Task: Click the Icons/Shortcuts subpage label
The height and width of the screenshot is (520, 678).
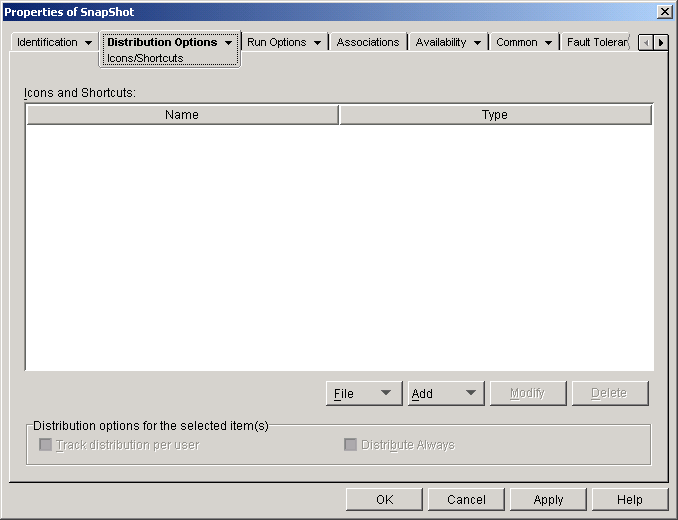Action: click(145, 58)
